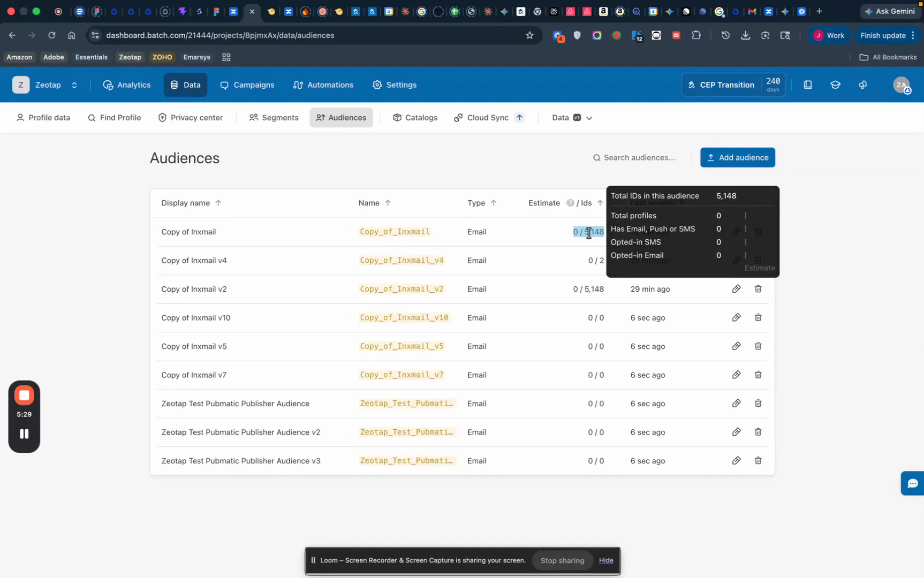Open Chrome downloads
Image resolution: width=924 pixels, height=578 pixels.
pos(745,35)
